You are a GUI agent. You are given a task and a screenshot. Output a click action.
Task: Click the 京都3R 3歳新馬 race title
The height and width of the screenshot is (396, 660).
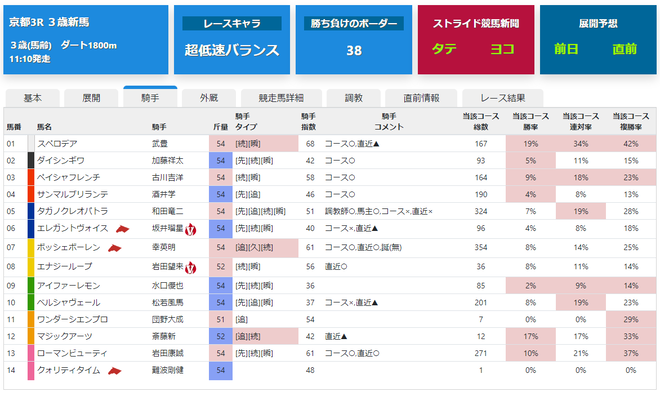[49, 22]
